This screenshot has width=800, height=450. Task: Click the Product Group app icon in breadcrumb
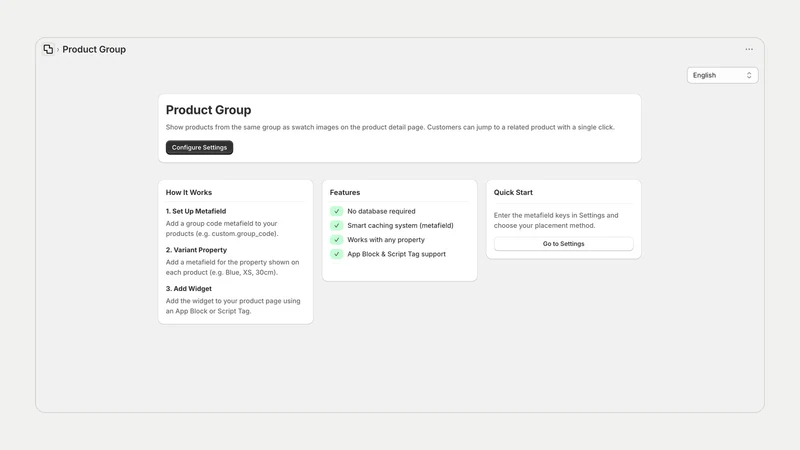pyautogui.click(x=48, y=49)
